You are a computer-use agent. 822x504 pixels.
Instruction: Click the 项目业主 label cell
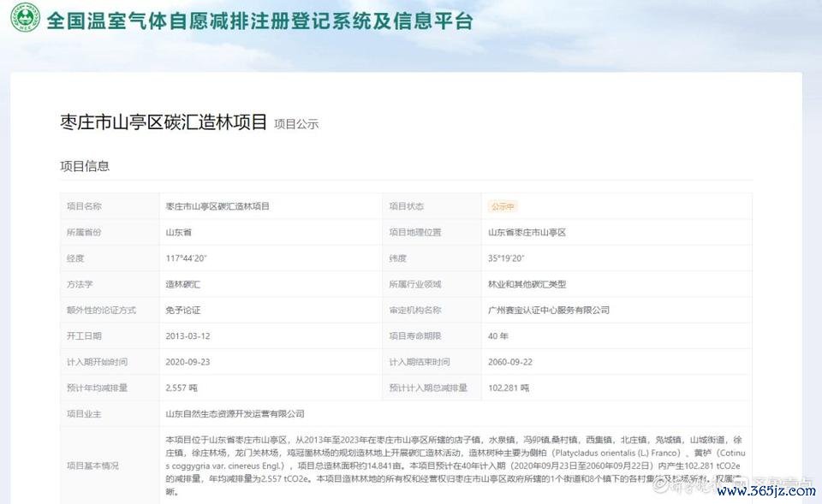[x=110, y=413]
